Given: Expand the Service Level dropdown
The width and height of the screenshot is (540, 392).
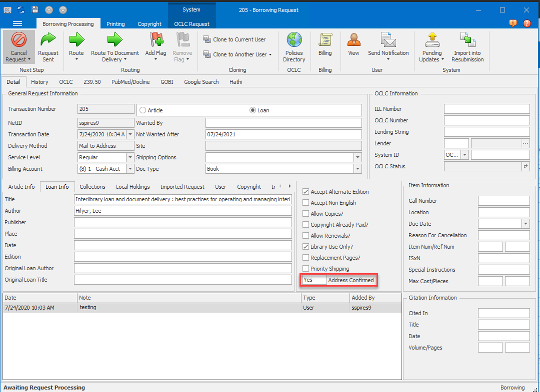Looking at the screenshot, I should pos(130,157).
